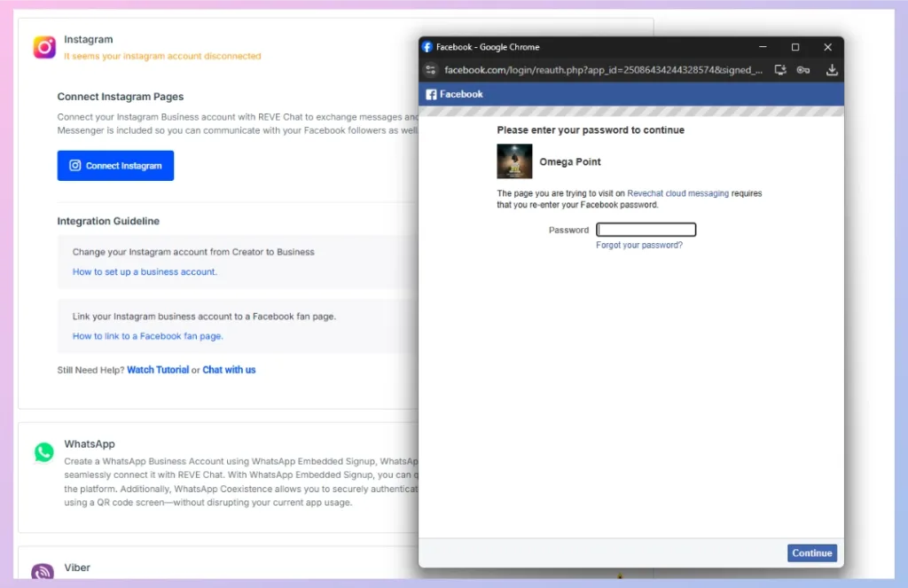Viewport: 908px width, 588px height.
Task: Click 'Please enter your password to continue' heading
Action: click(x=591, y=129)
